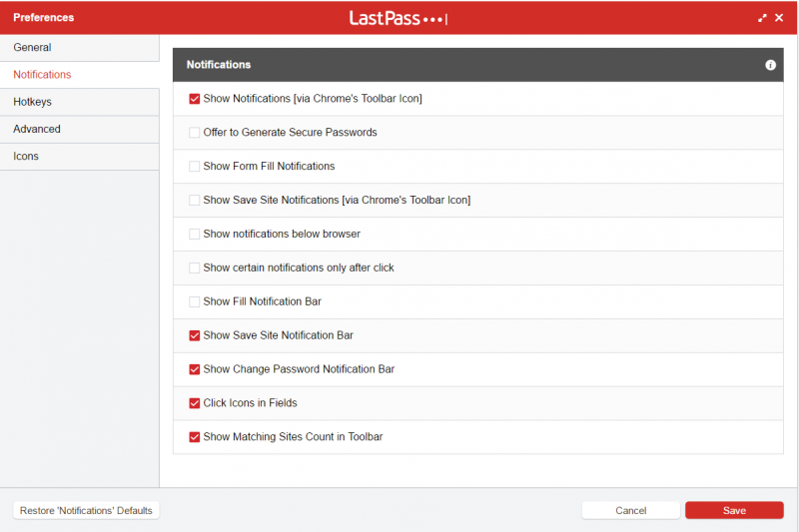Save the notification preferences
The image size is (799, 532).
(734, 510)
